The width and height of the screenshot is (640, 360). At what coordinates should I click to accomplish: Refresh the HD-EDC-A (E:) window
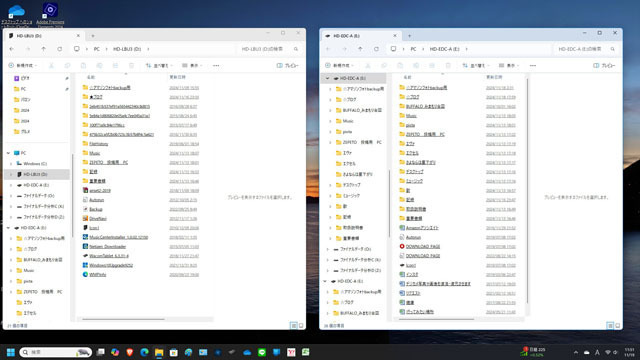pos(376,49)
